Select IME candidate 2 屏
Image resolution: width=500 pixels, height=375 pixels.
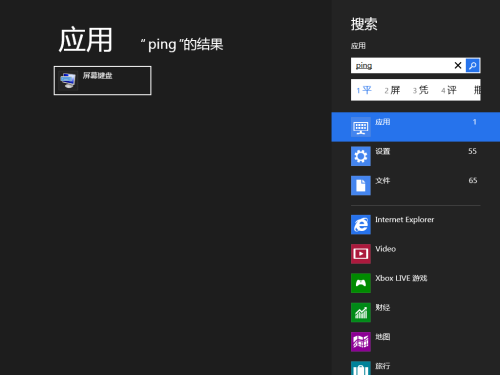click(x=392, y=90)
